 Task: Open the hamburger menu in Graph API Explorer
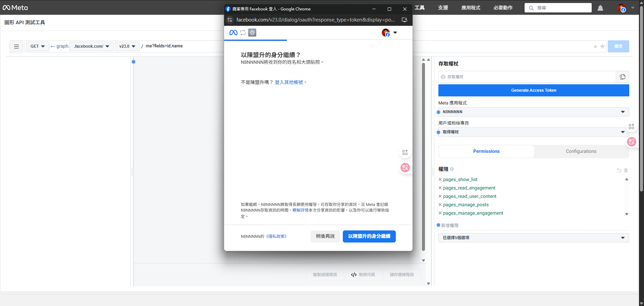click(16, 46)
